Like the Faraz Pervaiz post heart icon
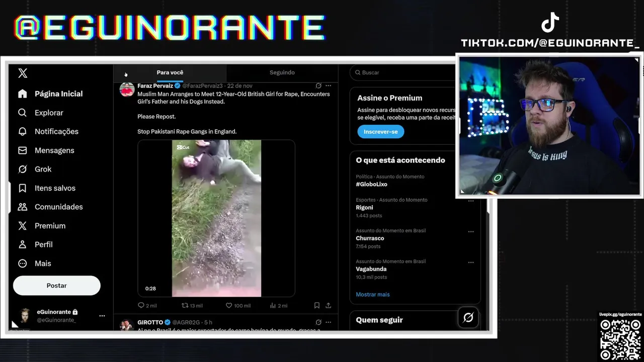644x362 pixels. (x=228, y=305)
